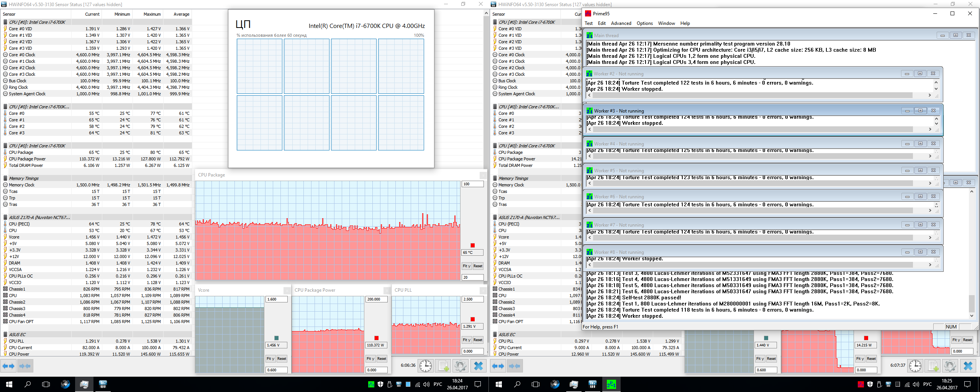The width and height of the screenshot is (980, 392).
Task: Click Fit y in graph showing 110.372 W
Action: (370, 359)
